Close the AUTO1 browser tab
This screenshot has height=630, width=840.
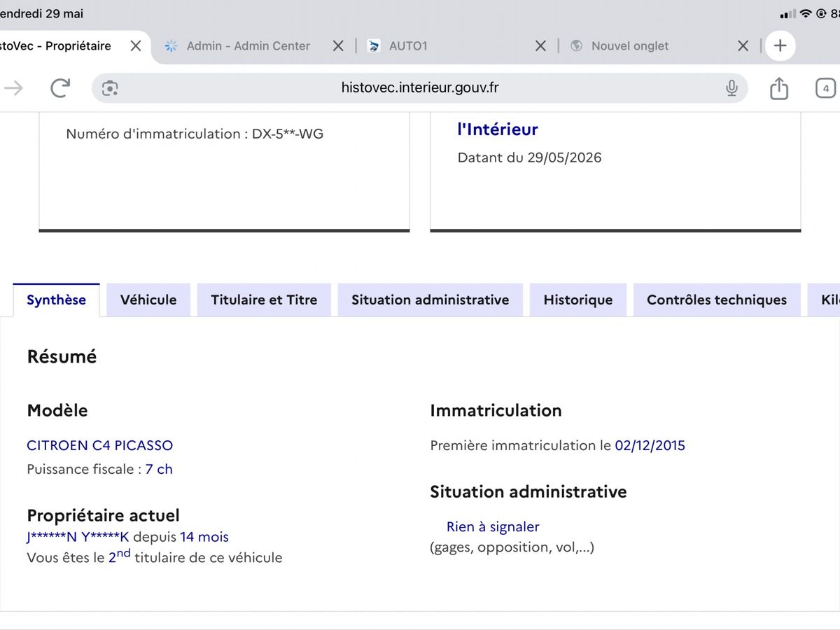(540, 45)
